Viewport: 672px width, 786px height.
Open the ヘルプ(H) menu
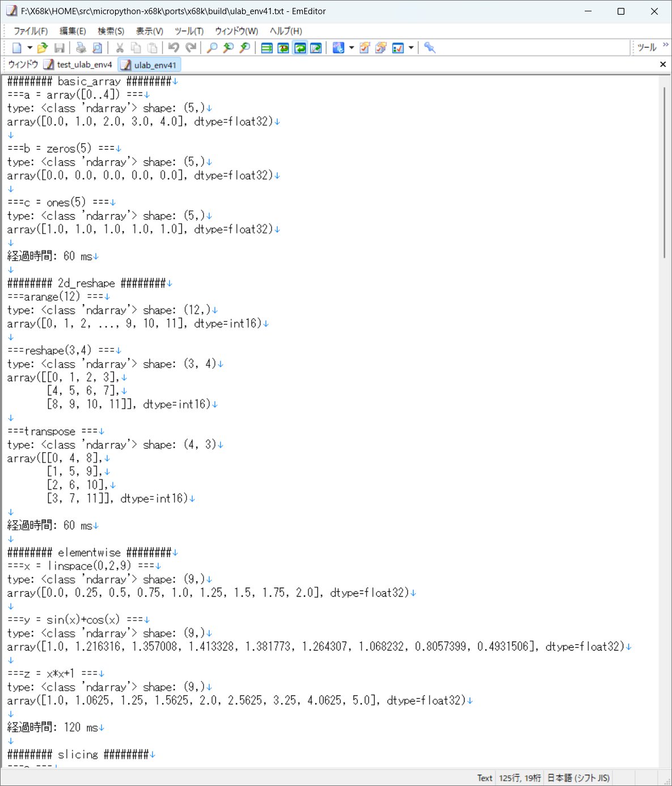coord(286,31)
